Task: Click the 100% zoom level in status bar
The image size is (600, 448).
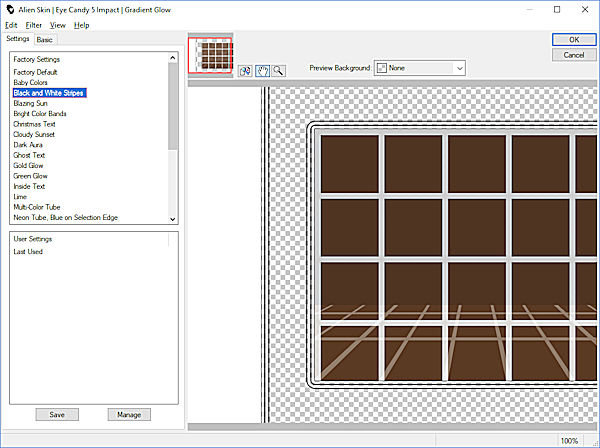Action: (x=569, y=441)
